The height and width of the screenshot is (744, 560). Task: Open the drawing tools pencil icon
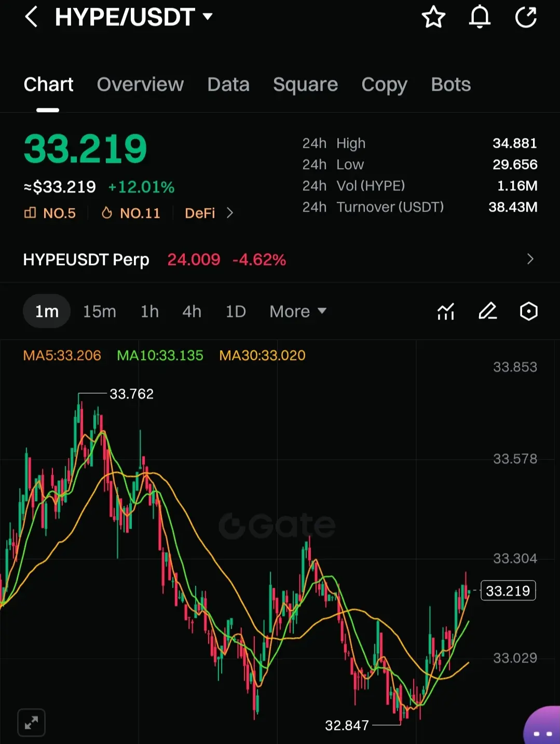point(487,311)
